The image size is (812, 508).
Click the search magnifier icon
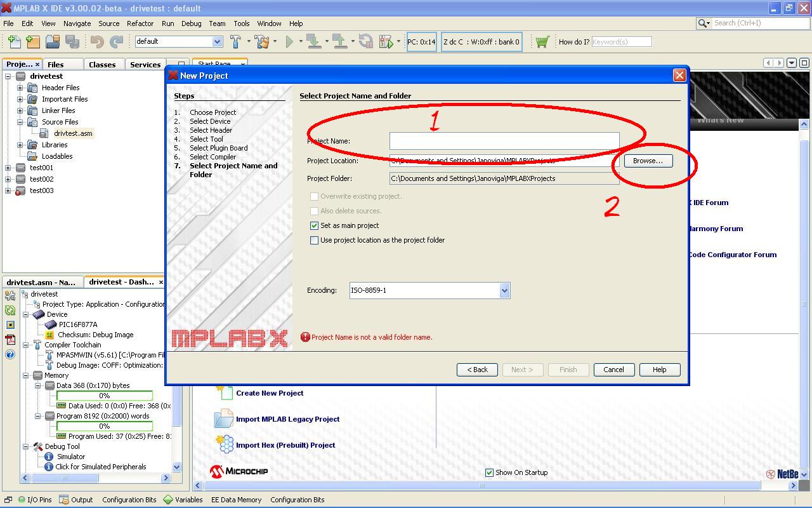[702, 23]
